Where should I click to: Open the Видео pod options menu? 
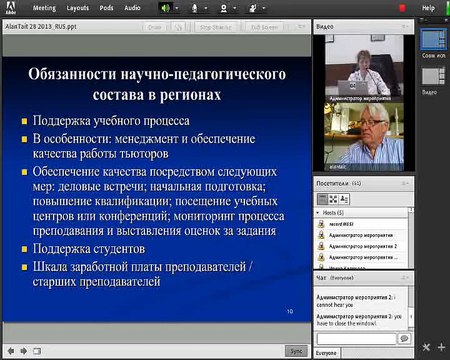coord(405,27)
